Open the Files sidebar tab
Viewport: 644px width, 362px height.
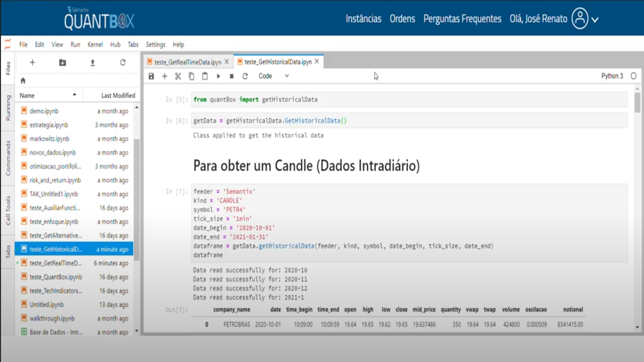(x=8, y=68)
